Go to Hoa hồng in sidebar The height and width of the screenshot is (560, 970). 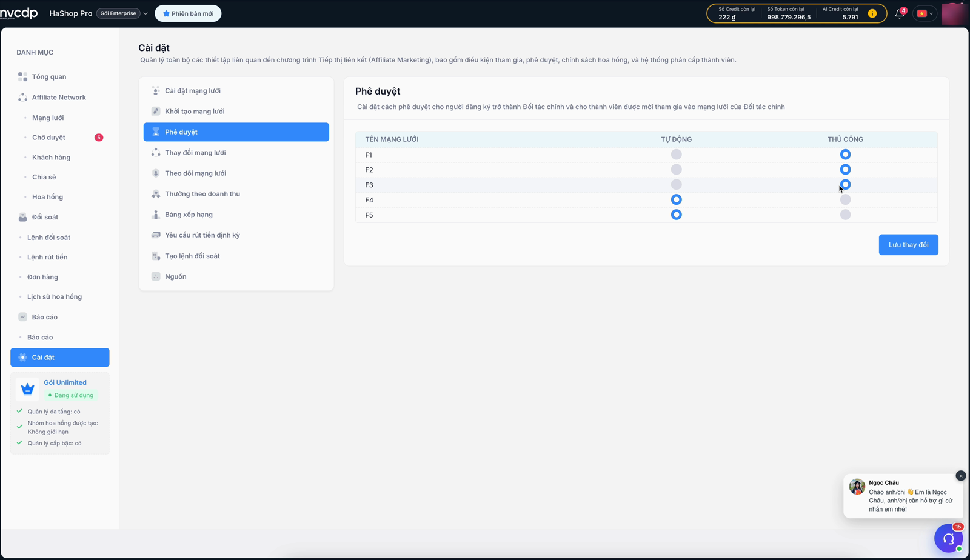tap(47, 197)
